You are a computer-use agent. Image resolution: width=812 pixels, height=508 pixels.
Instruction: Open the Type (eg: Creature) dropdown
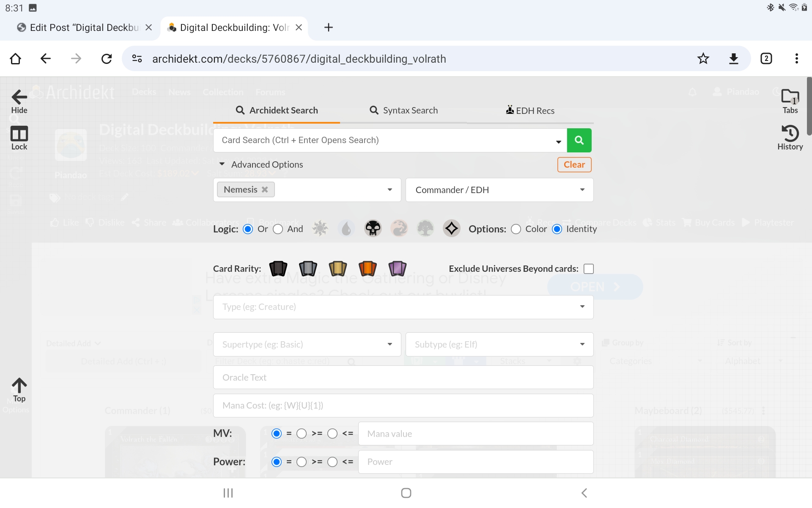click(403, 307)
